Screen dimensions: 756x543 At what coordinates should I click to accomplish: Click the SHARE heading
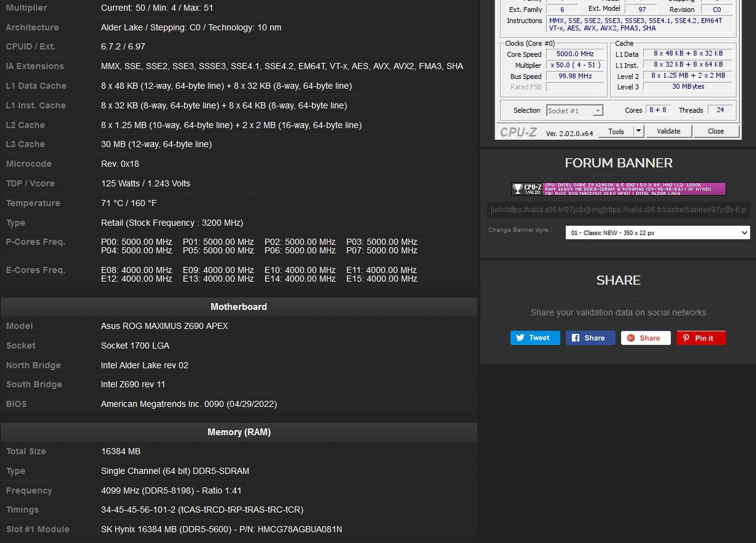618,280
